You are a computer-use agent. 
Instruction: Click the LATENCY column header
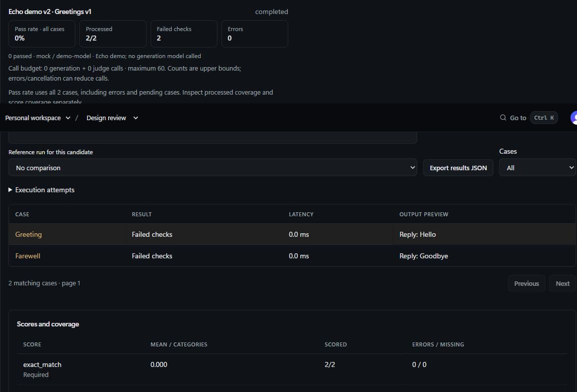(301, 214)
